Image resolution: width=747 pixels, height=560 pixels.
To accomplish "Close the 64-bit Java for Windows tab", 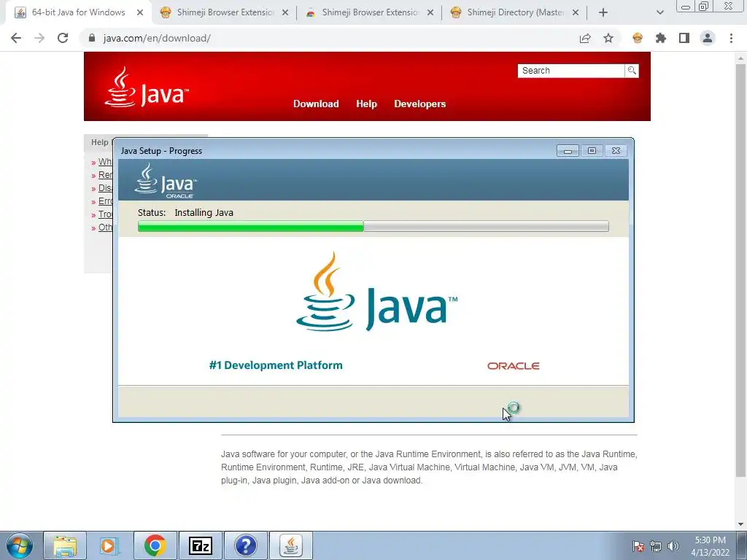I will 140,13.
